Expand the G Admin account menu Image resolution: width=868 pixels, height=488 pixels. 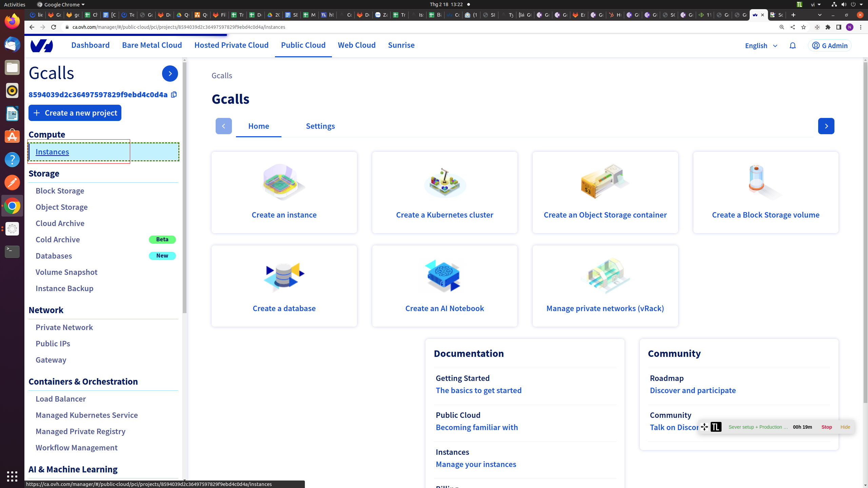pyautogui.click(x=830, y=45)
